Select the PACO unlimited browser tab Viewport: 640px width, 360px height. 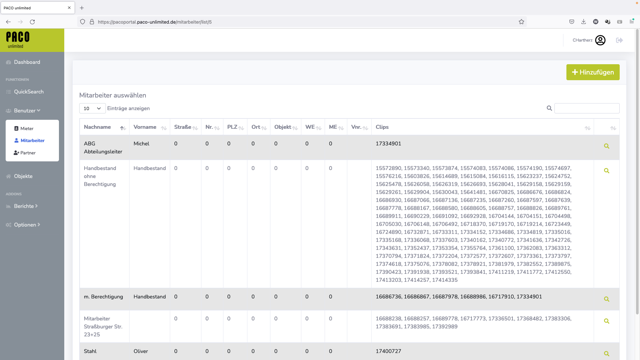(37, 8)
